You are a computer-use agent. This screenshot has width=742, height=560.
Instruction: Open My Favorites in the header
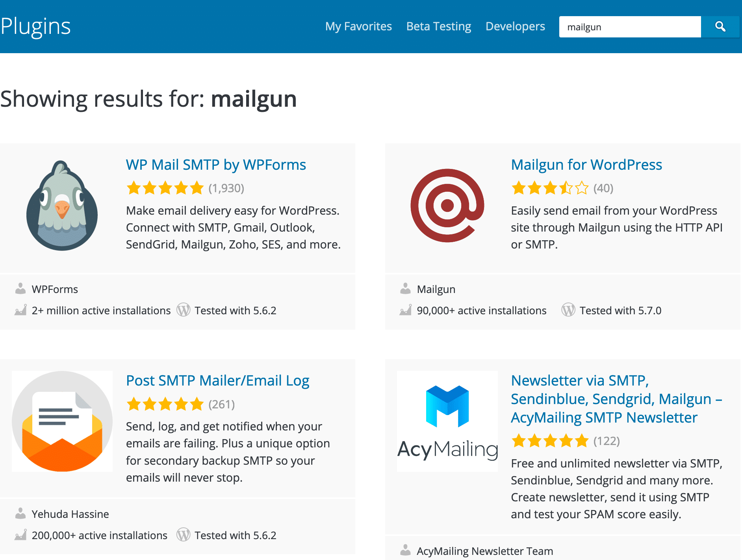pos(358,26)
